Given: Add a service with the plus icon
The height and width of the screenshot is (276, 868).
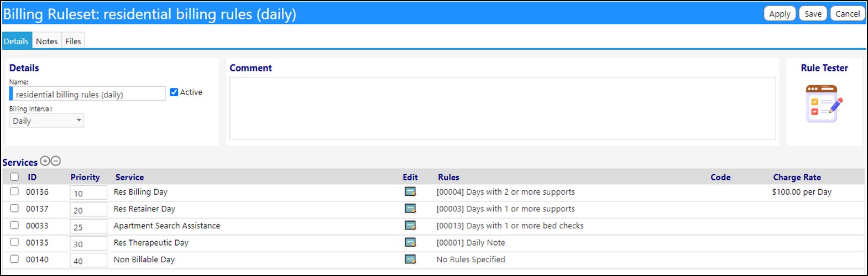Looking at the screenshot, I should [45, 161].
